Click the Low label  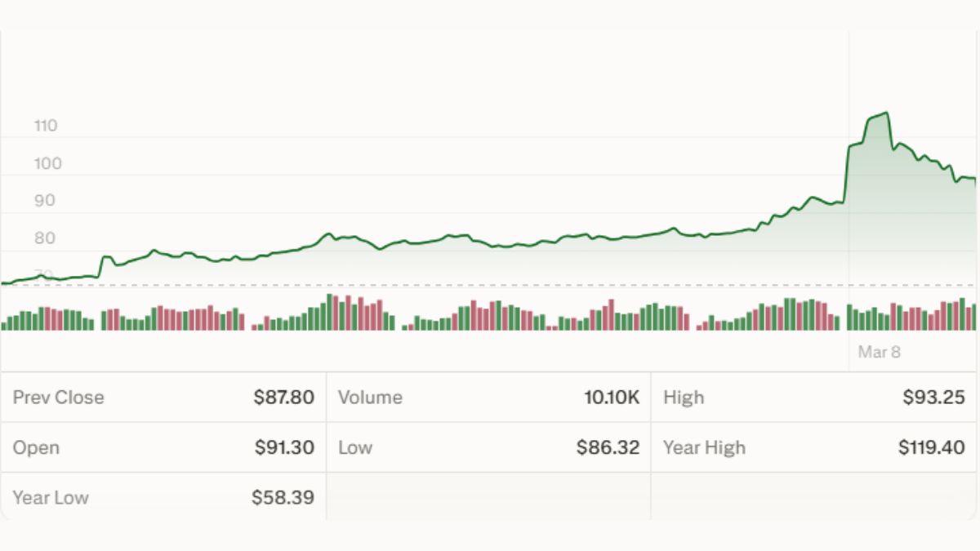coord(355,448)
